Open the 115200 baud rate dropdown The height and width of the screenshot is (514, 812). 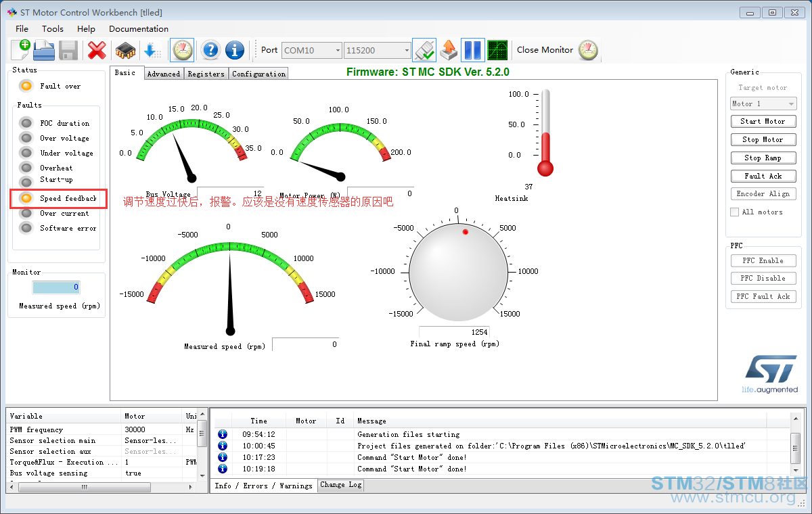377,50
